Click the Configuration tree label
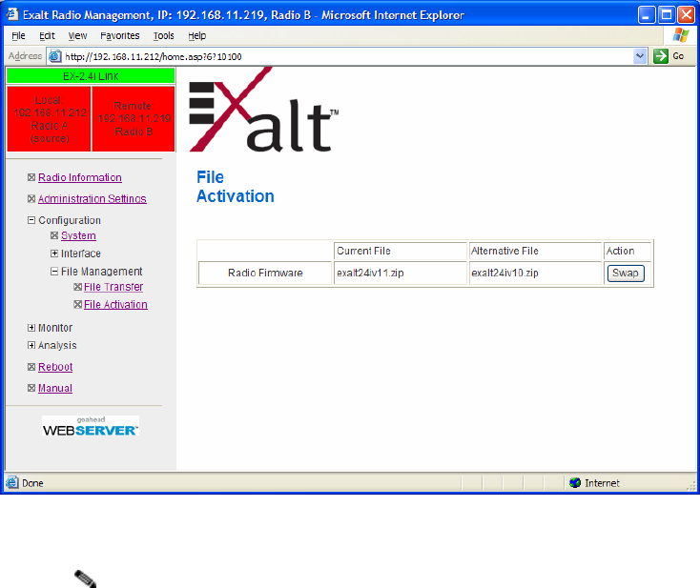Screen dimensions: 700x588 tap(70, 220)
